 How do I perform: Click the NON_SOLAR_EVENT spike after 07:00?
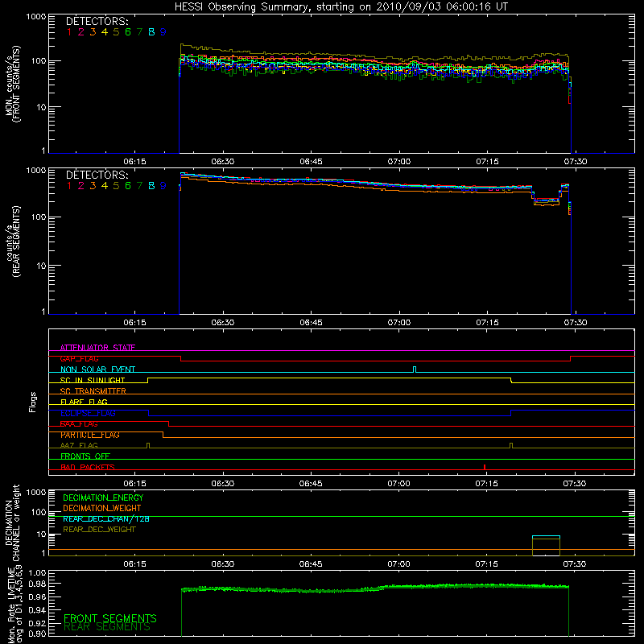point(415,369)
